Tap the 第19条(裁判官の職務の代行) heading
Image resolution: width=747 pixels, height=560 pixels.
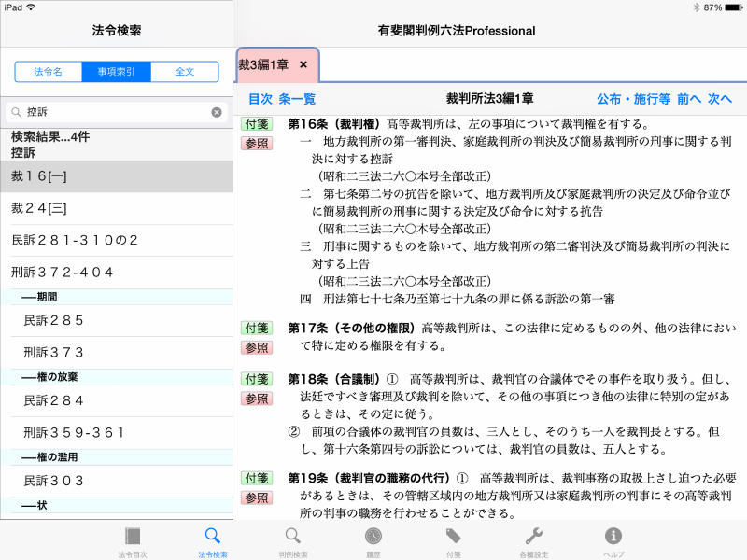click(x=369, y=478)
